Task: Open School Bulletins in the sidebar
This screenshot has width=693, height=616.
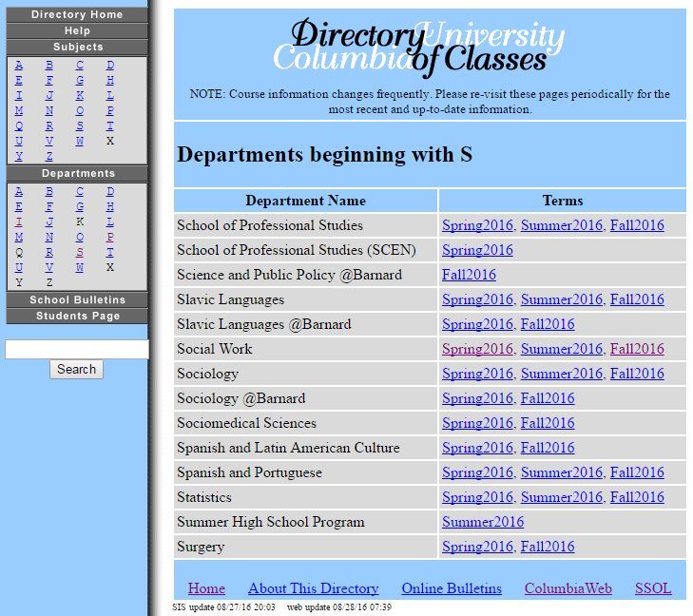Action: (77, 299)
